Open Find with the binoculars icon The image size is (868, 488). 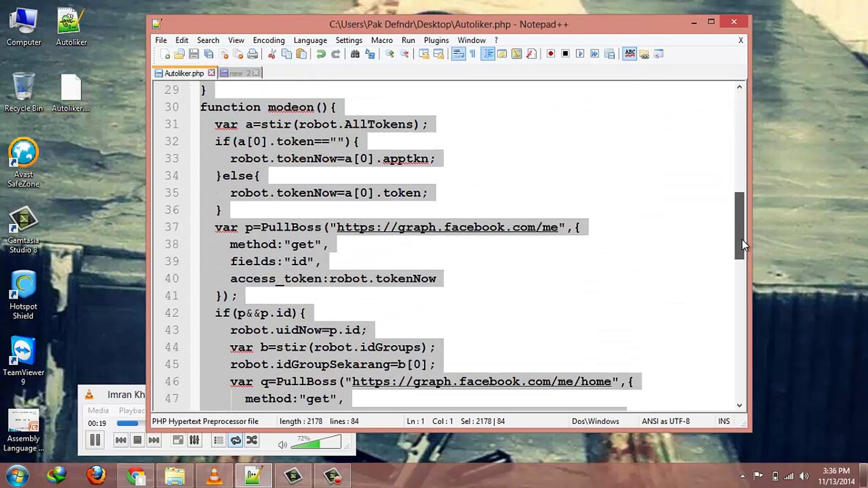tap(355, 54)
